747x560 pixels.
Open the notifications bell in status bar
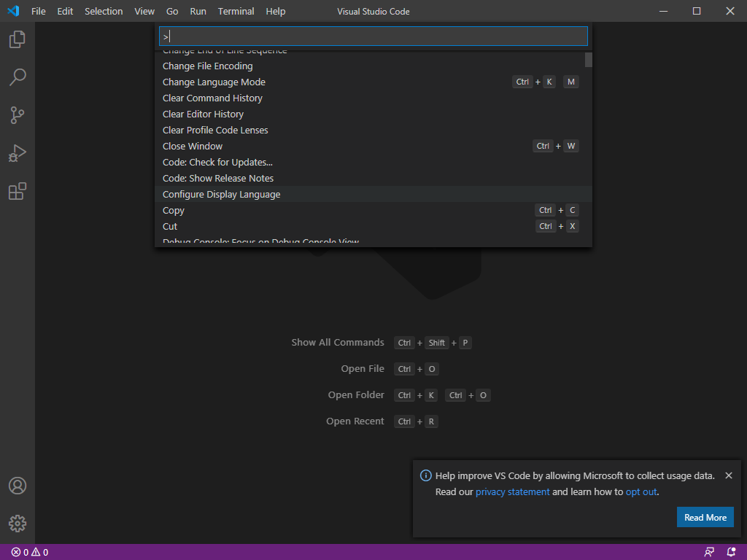tap(731, 553)
